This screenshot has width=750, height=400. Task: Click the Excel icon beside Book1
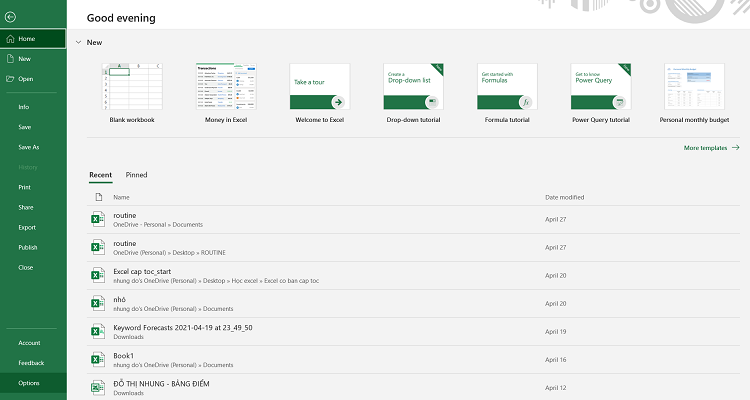tap(98, 360)
